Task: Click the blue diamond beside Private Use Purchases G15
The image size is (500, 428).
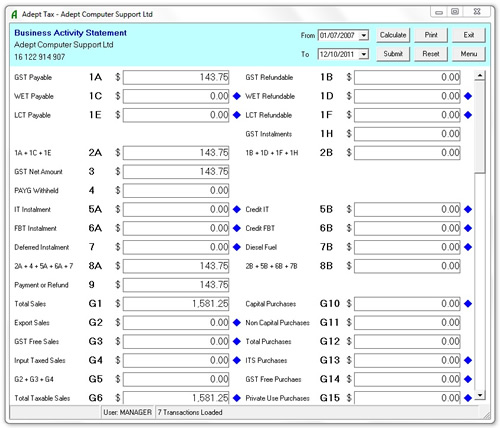Action: coord(468,398)
